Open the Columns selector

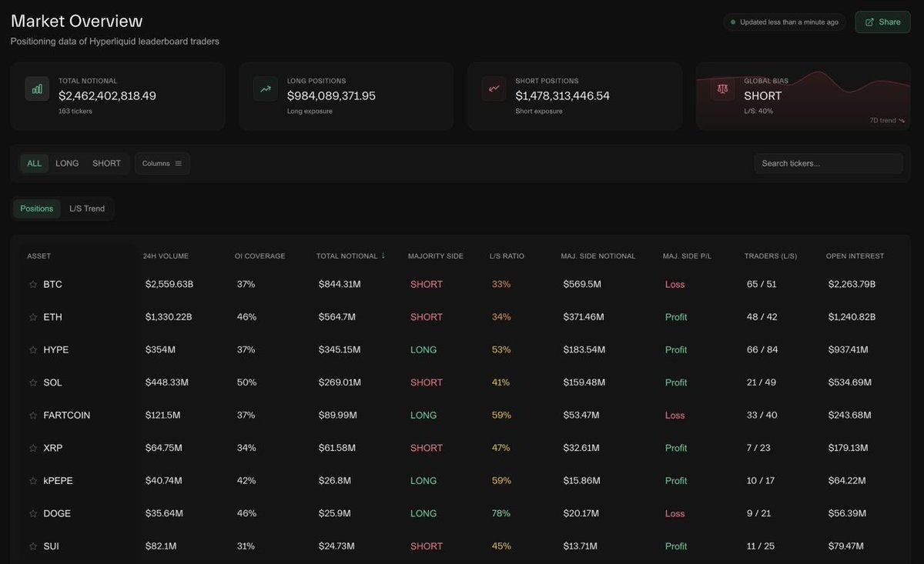coord(162,163)
